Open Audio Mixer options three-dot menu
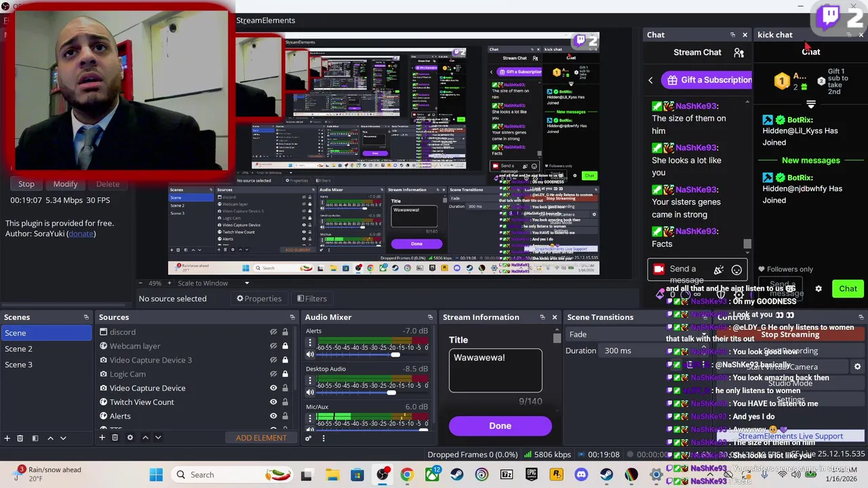The height and width of the screenshot is (488, 868). point(323,438)
